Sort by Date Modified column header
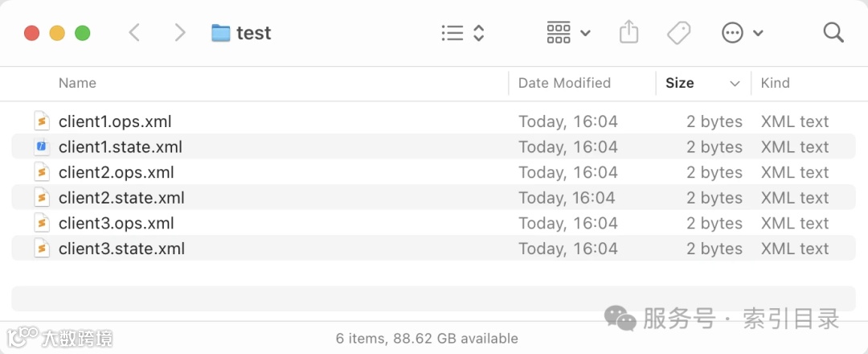Screen dimensions: 868x354 564,83
